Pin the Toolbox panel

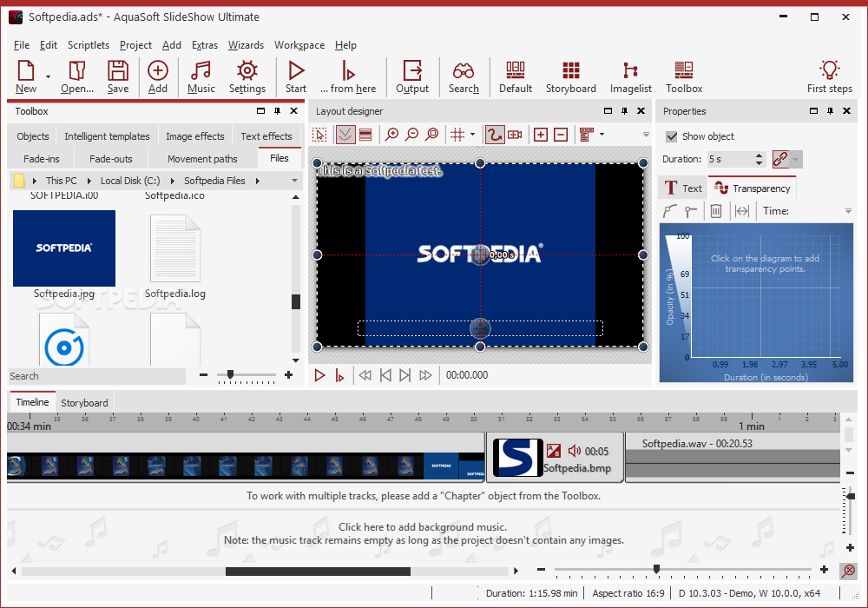click(278, 111)
